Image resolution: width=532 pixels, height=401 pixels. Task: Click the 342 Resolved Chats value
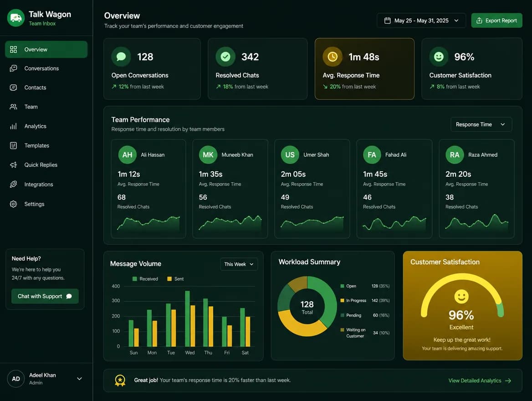pos(250,57)
